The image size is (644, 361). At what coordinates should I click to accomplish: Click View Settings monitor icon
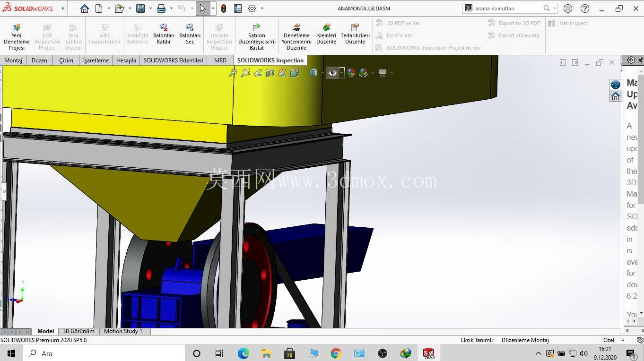(383, 73)
